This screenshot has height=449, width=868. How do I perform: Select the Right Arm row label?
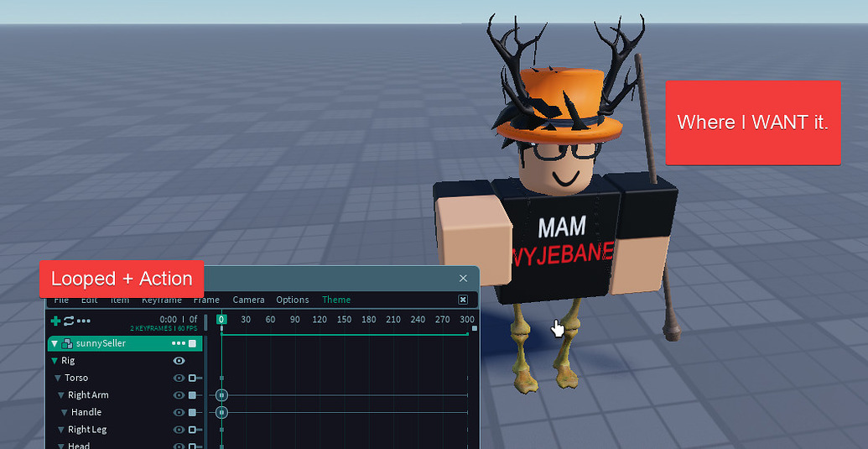point(88,394)
